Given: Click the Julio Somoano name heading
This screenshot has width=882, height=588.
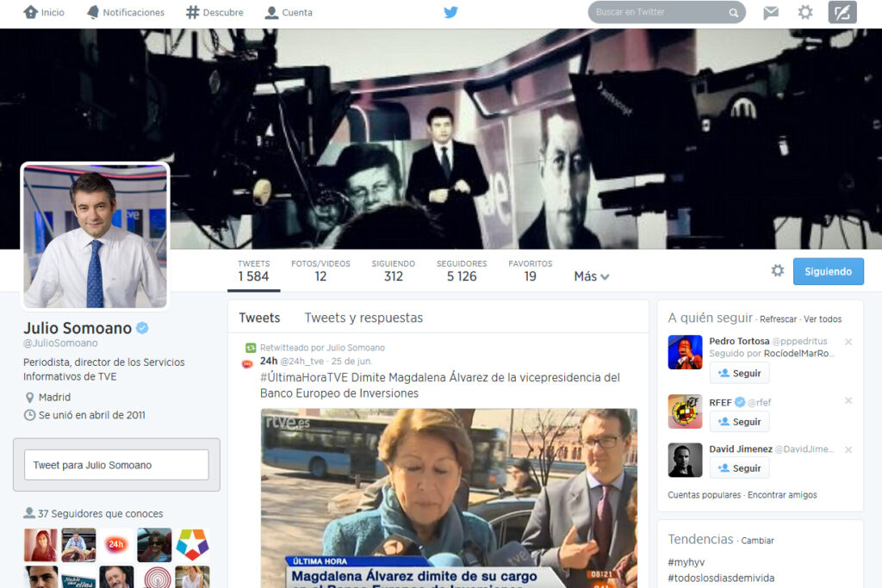Looking at the screenshot, I should pos(78,328).
